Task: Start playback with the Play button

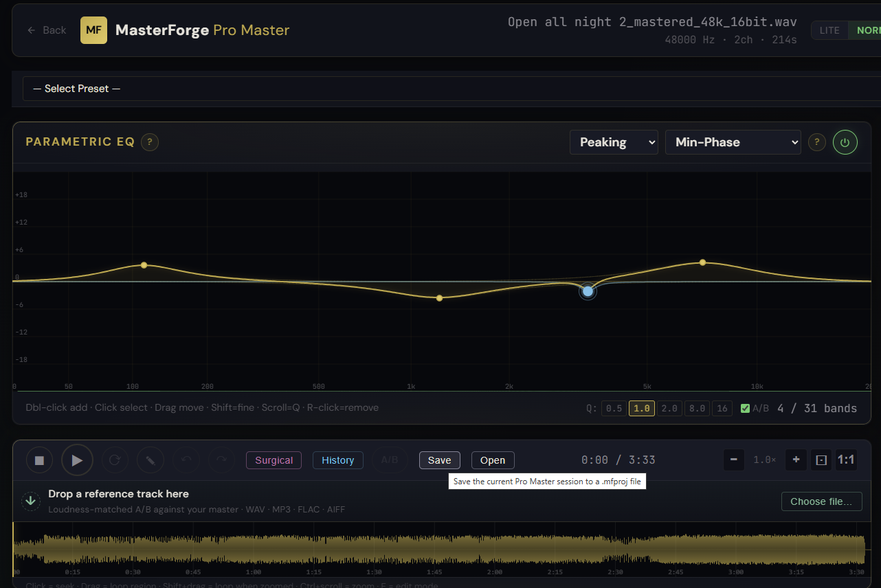Action: tap(77, 460)
